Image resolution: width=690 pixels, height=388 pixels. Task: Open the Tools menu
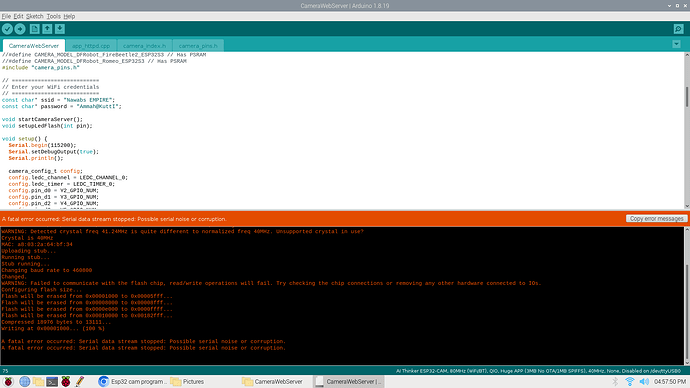pos(54,16)
